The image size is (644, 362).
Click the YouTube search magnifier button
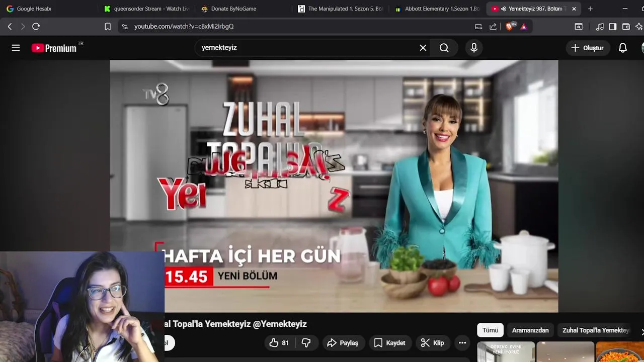444,48
